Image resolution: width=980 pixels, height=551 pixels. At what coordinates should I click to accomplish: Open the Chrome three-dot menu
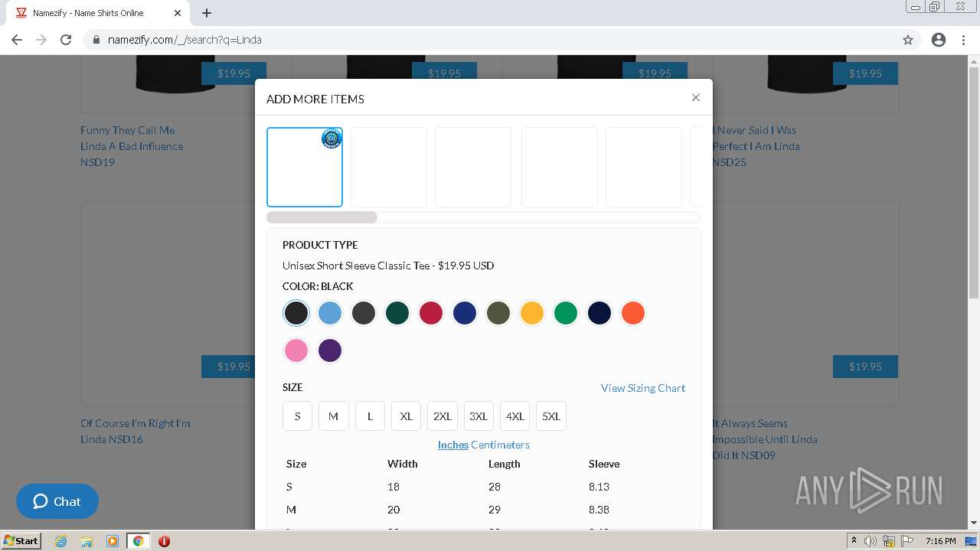tap(964, 40)
